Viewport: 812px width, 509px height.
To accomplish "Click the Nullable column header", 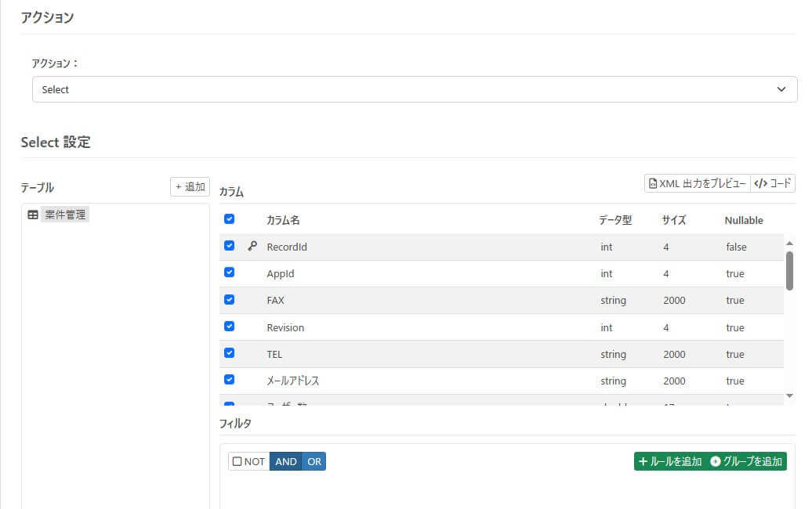I will [x=744, y=220].
